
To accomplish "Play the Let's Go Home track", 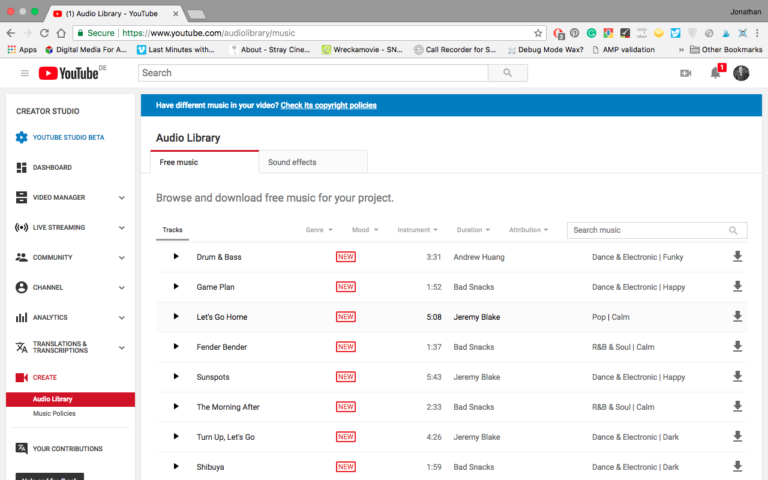I will (x=176, y=316).
